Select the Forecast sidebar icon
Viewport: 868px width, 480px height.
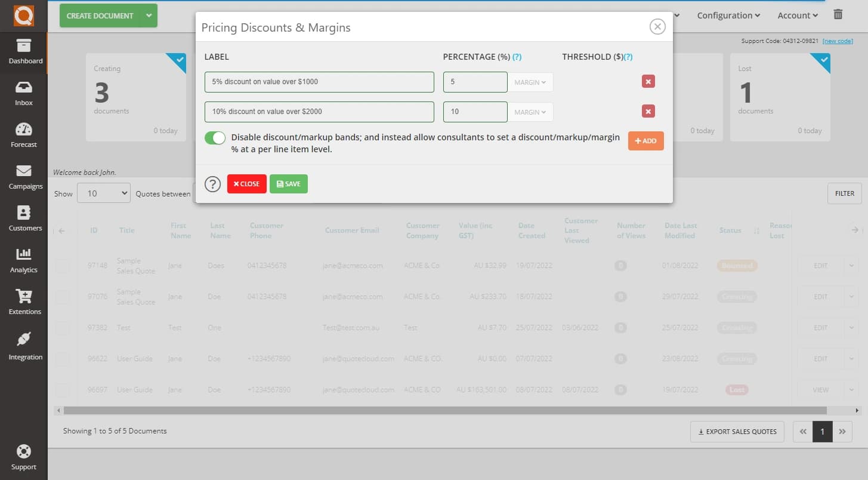point(24,136)
